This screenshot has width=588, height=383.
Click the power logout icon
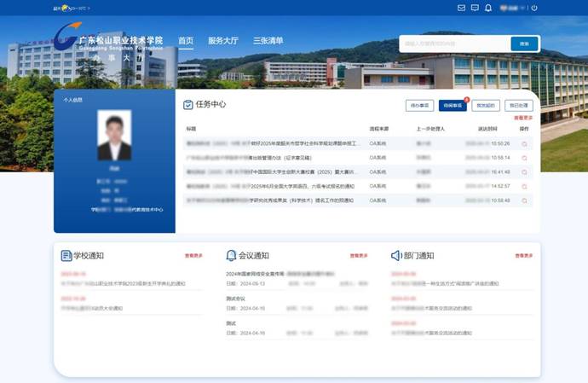pyautogui.click(x=534, y=8)
